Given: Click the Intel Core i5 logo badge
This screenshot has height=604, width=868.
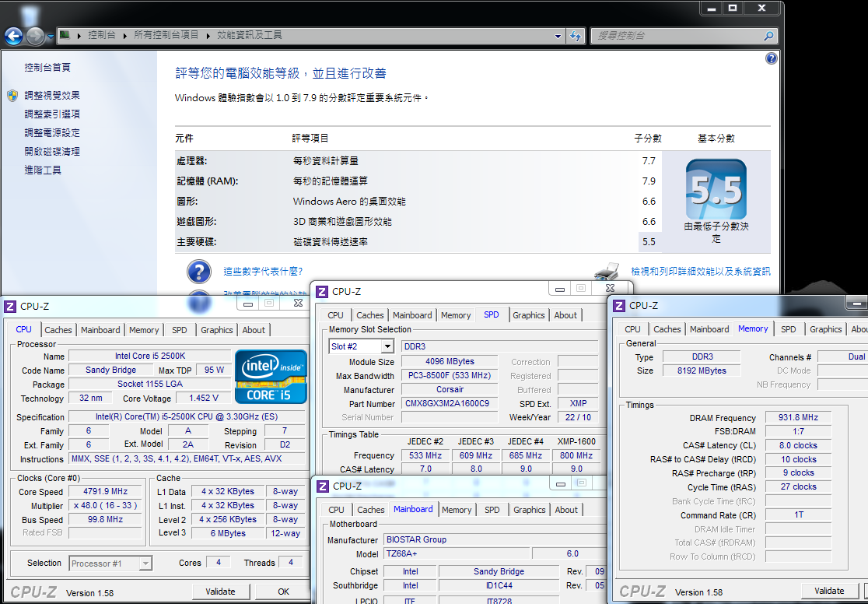Looking at the screenshot, I should click(x=271, y=376).
